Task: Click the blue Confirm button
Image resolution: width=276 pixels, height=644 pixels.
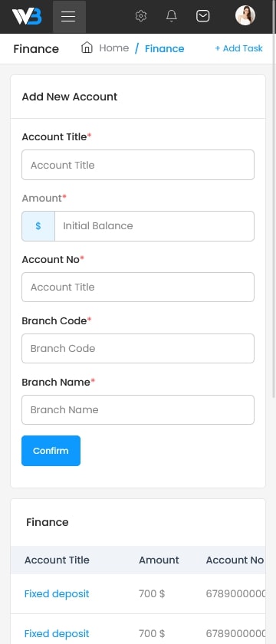Action: [51, 451]
